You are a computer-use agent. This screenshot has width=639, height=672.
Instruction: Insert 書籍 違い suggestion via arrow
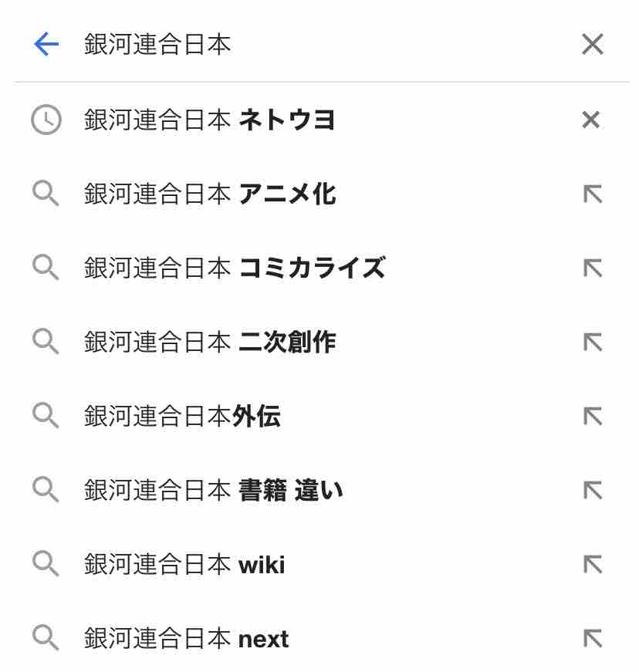pos(592,491)
